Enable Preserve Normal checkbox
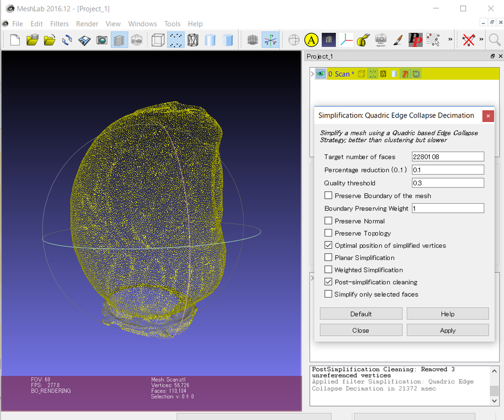Image resolution: width=504 pixels, height=420 pixels. pos(328,221)
